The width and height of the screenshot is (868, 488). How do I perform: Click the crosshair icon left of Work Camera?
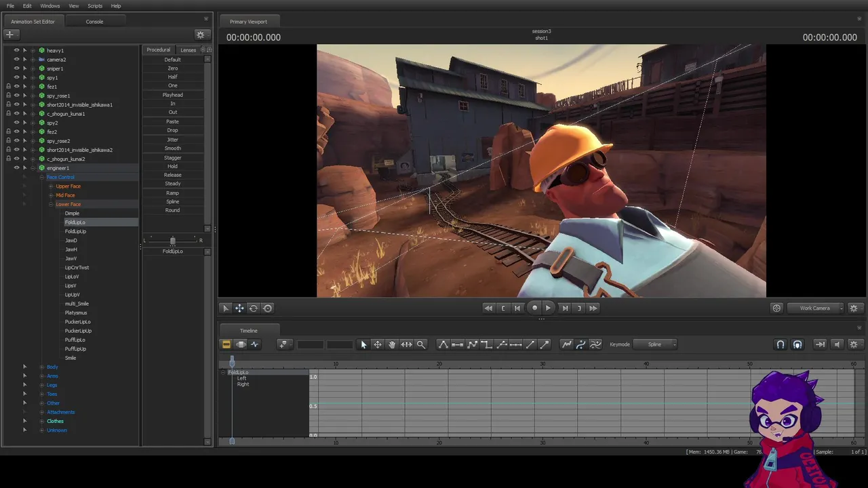coord(777,308)
